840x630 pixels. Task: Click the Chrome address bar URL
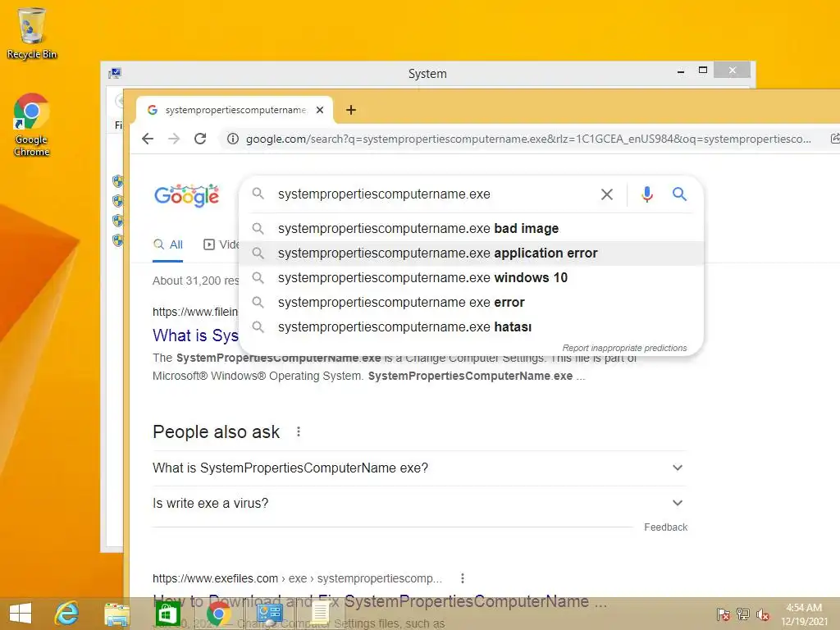527,139
